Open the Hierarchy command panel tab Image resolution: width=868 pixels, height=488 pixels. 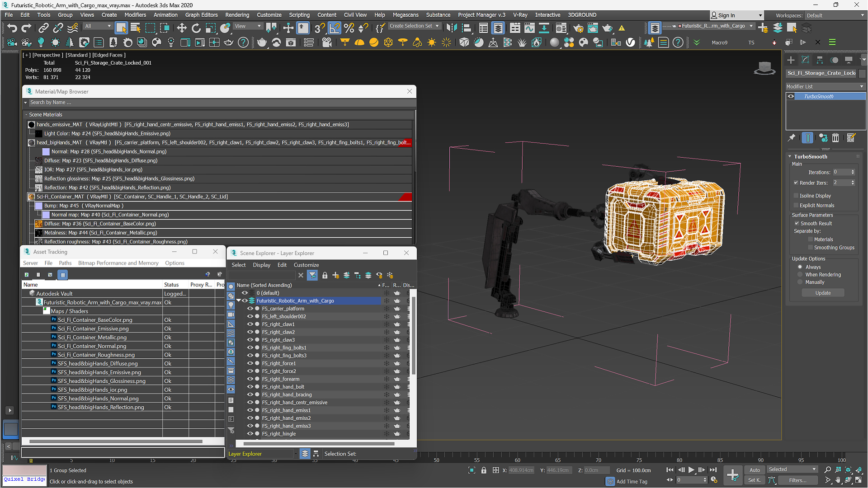(820, 60)
